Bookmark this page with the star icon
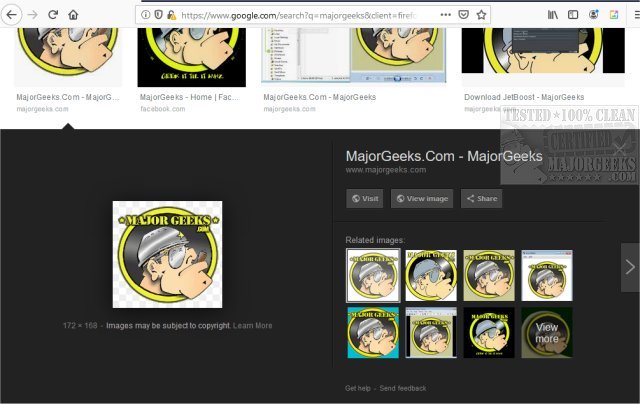 (x=482, y=15)
